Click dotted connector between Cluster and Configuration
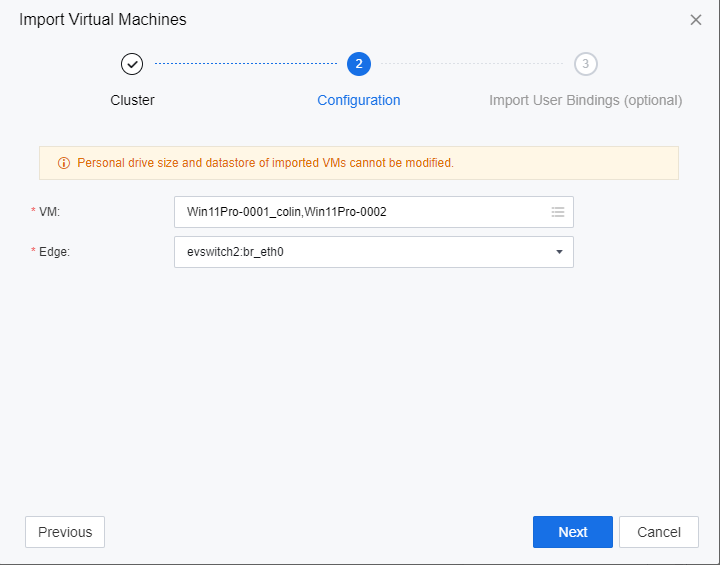 tap(245, 64)
